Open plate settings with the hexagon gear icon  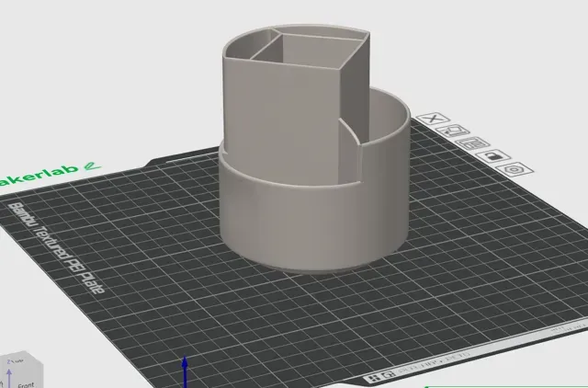[x=514, y=169]
